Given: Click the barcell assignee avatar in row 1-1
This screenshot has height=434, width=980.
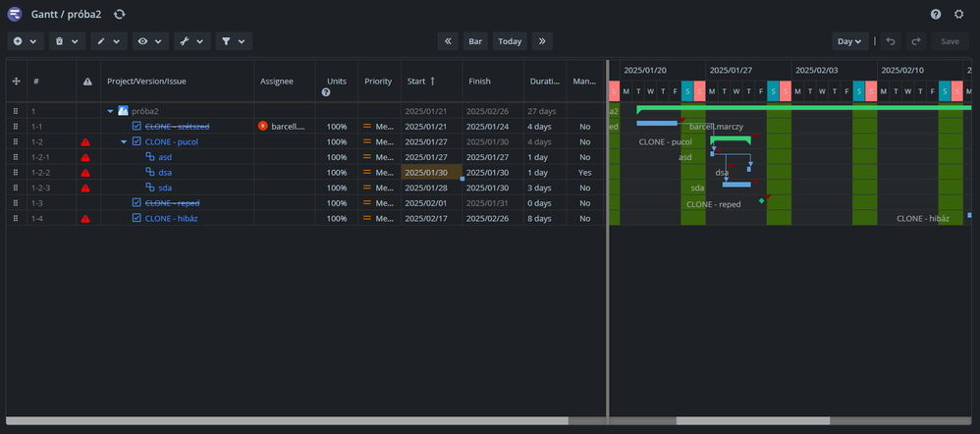Looking at the screenshot, I should pyautogui.click(x=262, y=127).
